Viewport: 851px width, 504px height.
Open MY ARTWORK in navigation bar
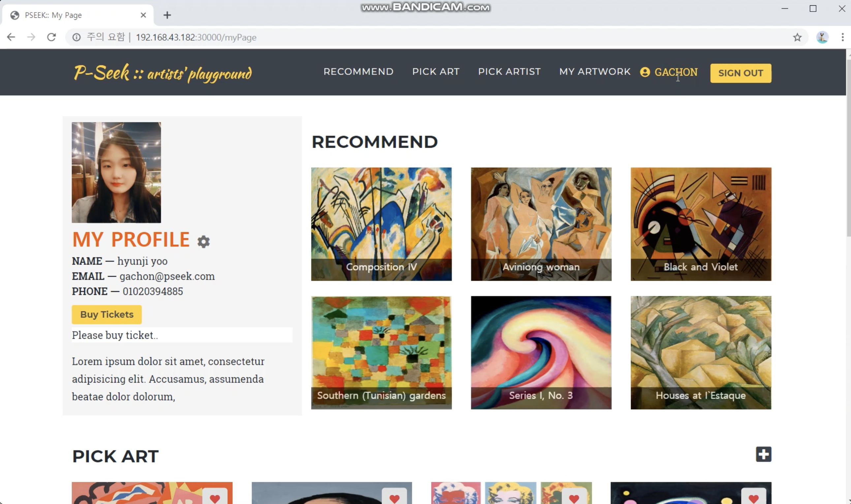click(595, 72)
